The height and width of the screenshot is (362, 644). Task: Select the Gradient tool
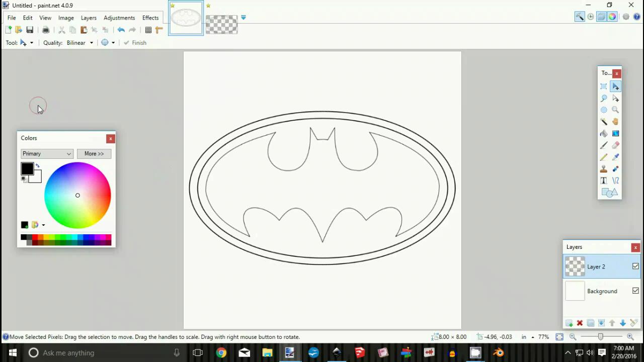pyautogui.click(x=616, y=134)
